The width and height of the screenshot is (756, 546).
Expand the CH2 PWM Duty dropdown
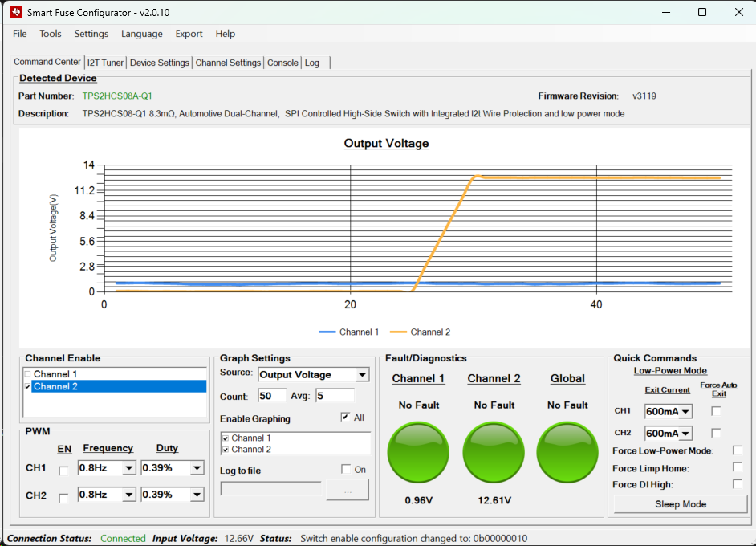coord(197,495)
